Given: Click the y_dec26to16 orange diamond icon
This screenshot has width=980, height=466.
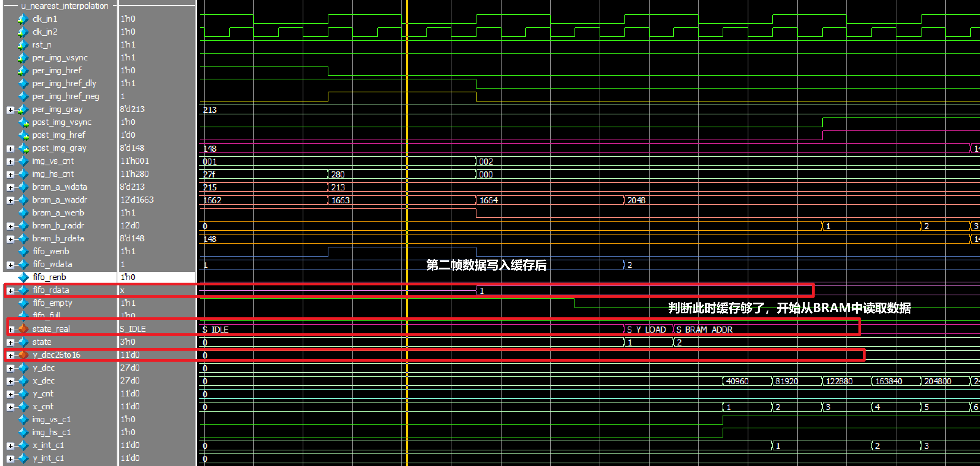Looking at the screenshot, I should click(24, 355).
